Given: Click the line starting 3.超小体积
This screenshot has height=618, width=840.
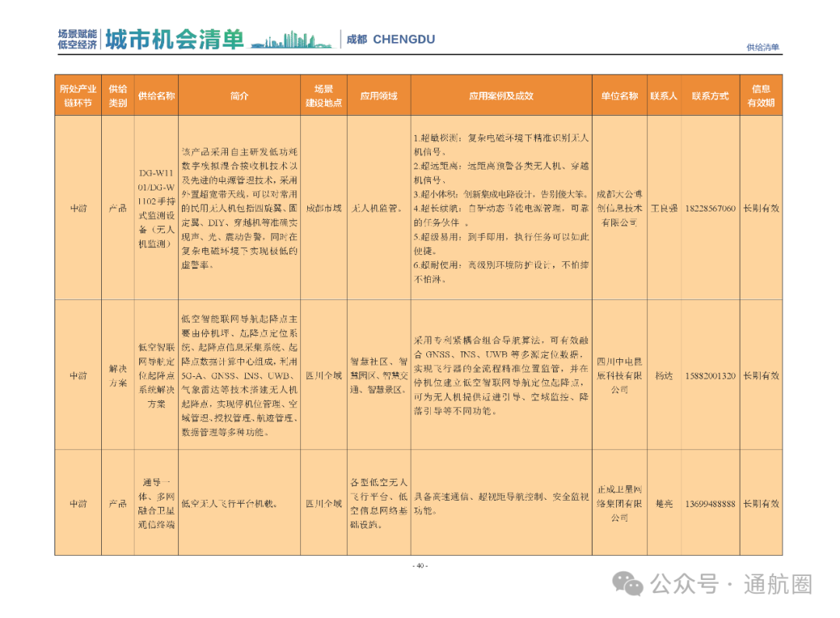Looking at the screenshot, I should point(502,194).
